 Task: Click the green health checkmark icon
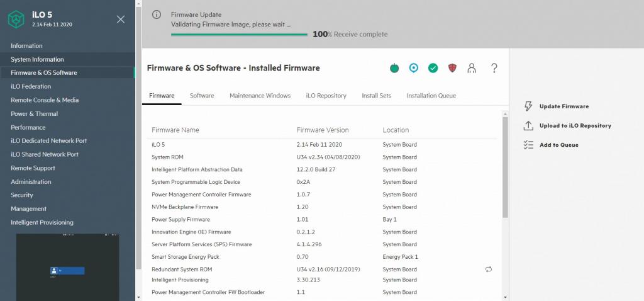click(x=433, y=68)
